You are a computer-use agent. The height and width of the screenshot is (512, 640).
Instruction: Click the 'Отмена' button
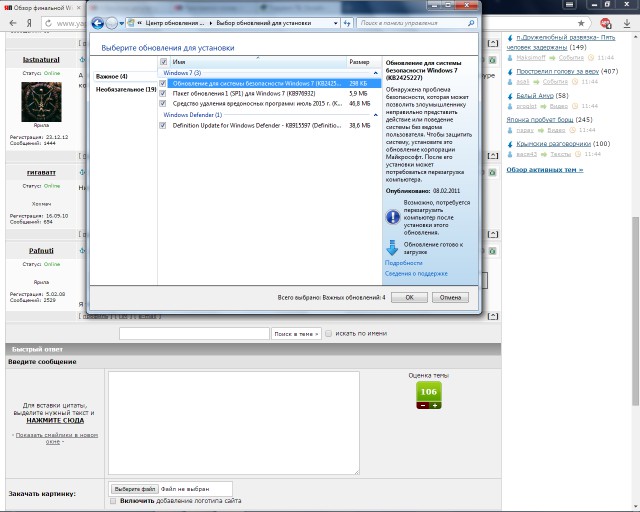450,297
